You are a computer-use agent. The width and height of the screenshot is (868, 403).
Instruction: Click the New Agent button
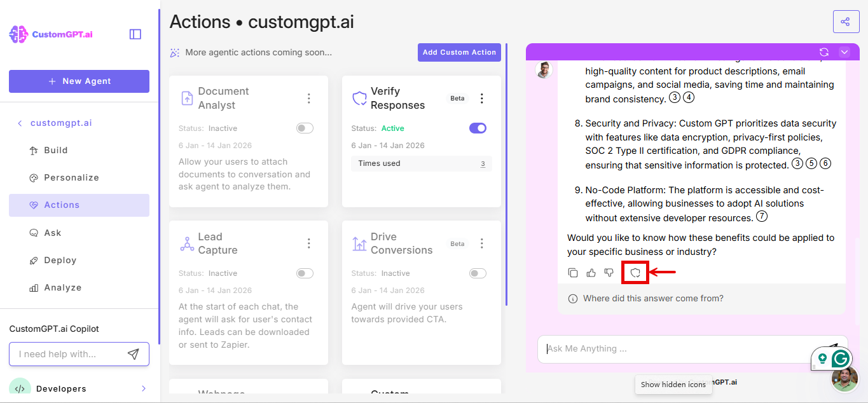click(x=79, y=81)
